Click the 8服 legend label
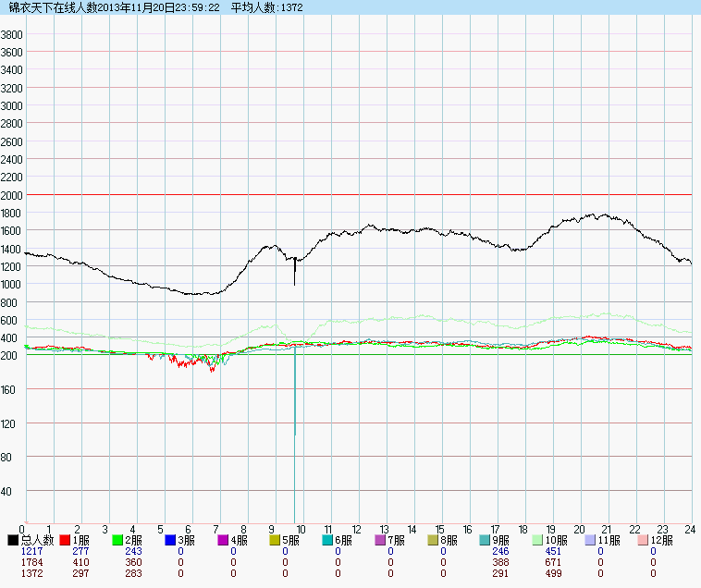The width and height of the screenshot is (701, 588). [449, 540]
